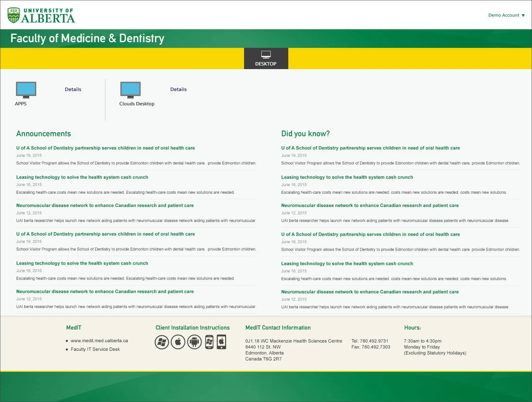Launch the Clouds Desktop monitor icon
The width and height of the screenshot is (532, 402).
coord(130,90)
